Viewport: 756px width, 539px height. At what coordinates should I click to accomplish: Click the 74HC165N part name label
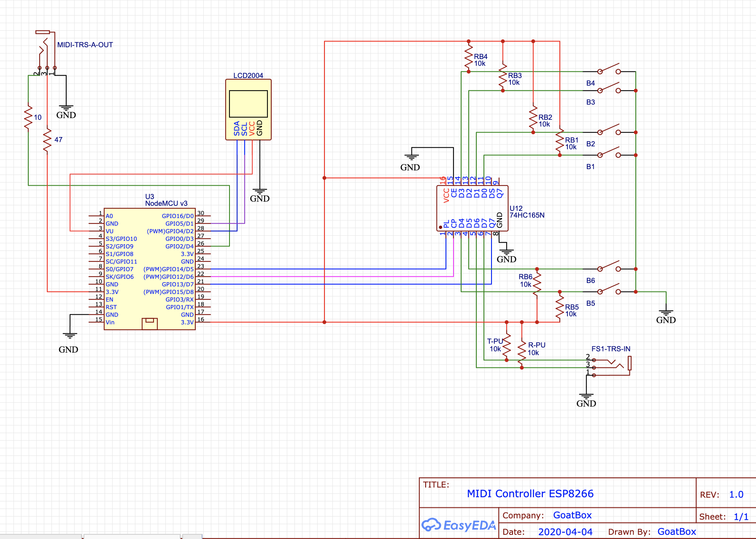pyautogui.click(x=527, y=215)
